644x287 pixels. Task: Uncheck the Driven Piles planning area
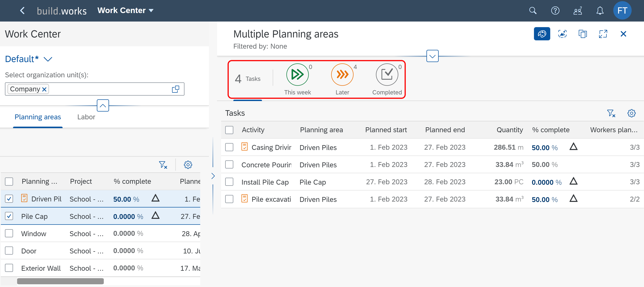click(x=9, y=199)
